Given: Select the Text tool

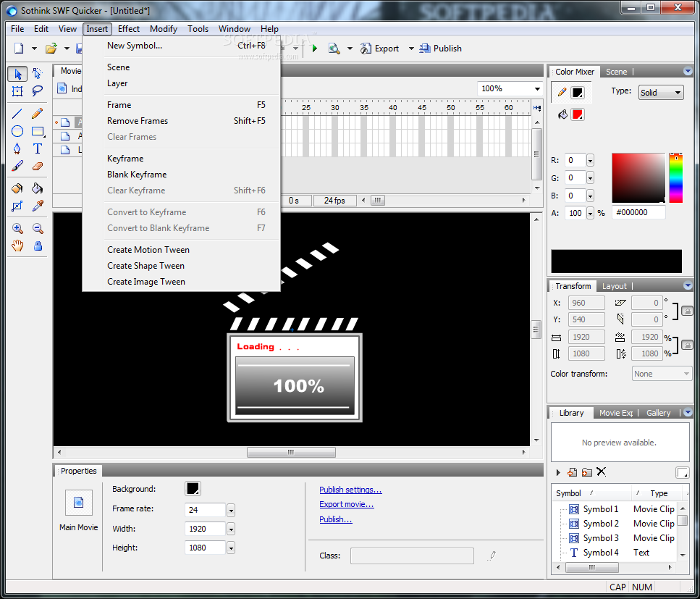Looking at the screenshot, I should click(38, 148).
